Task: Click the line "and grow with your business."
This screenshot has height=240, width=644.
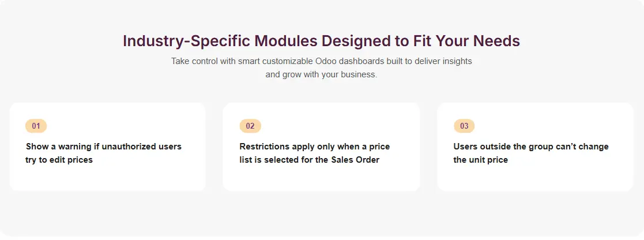Action: click(321, 74)
